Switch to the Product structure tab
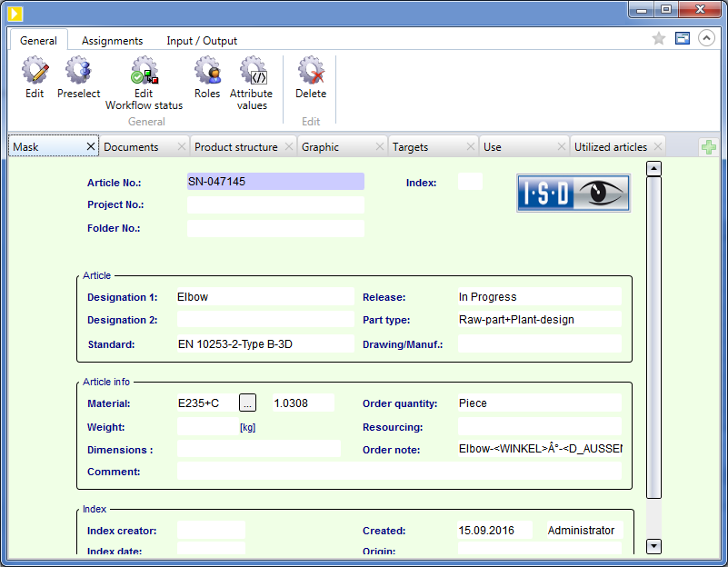The width and height of the screenshot is (728, 567). tap(236, 147)
